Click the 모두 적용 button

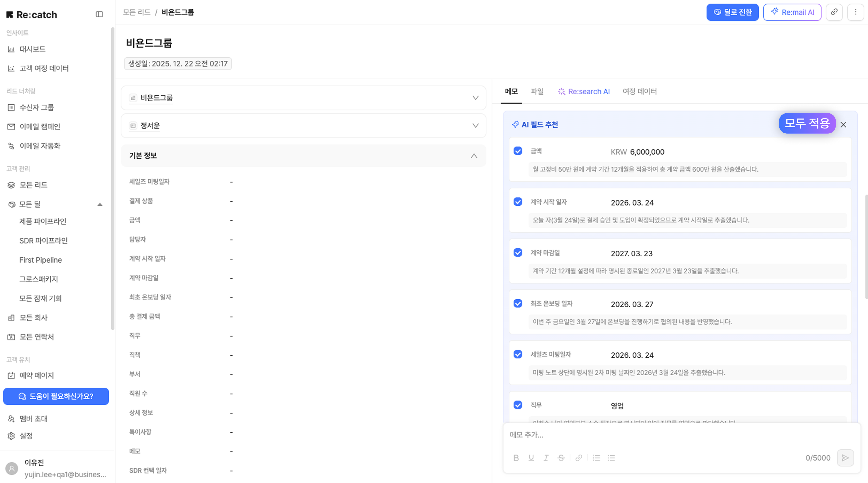pos(807,123)
